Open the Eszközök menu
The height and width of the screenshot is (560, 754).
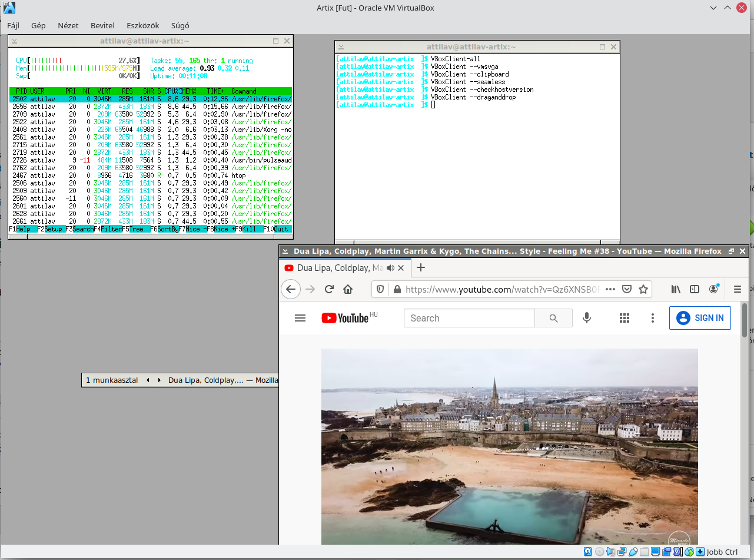coord(143,26)
